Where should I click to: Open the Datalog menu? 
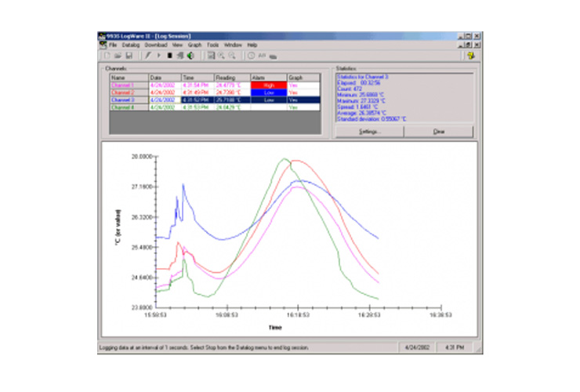tap(130, 45)
